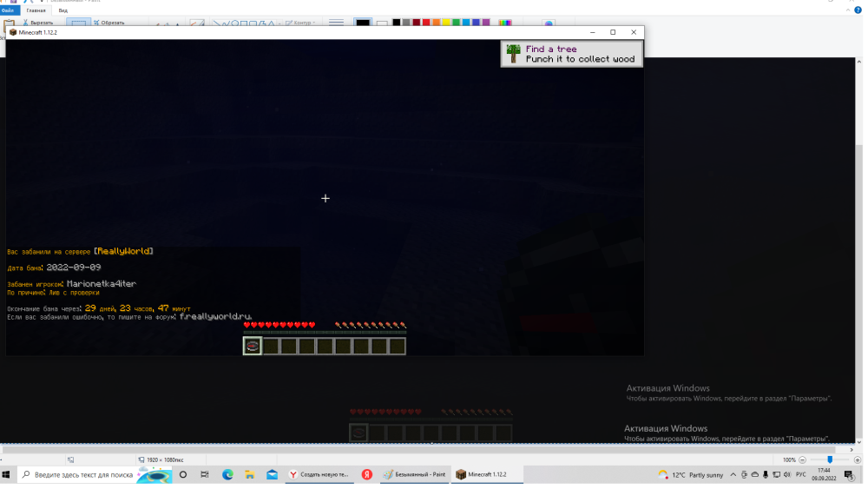Viewport: 868px width, 489px height.
Task: Open the line thickness selector in Paint
Action: 336,23
